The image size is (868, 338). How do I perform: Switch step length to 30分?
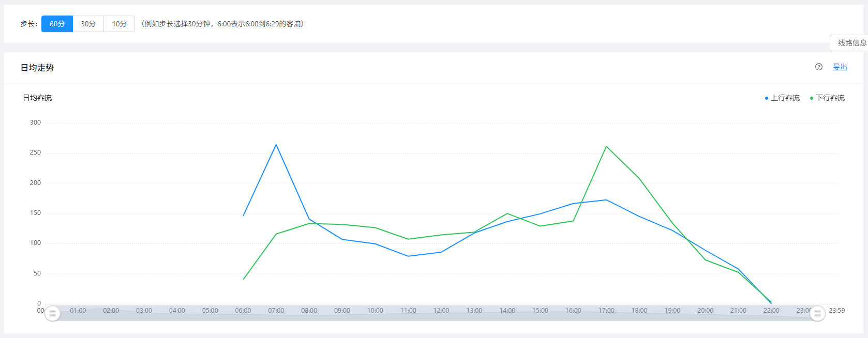(88, 24)
